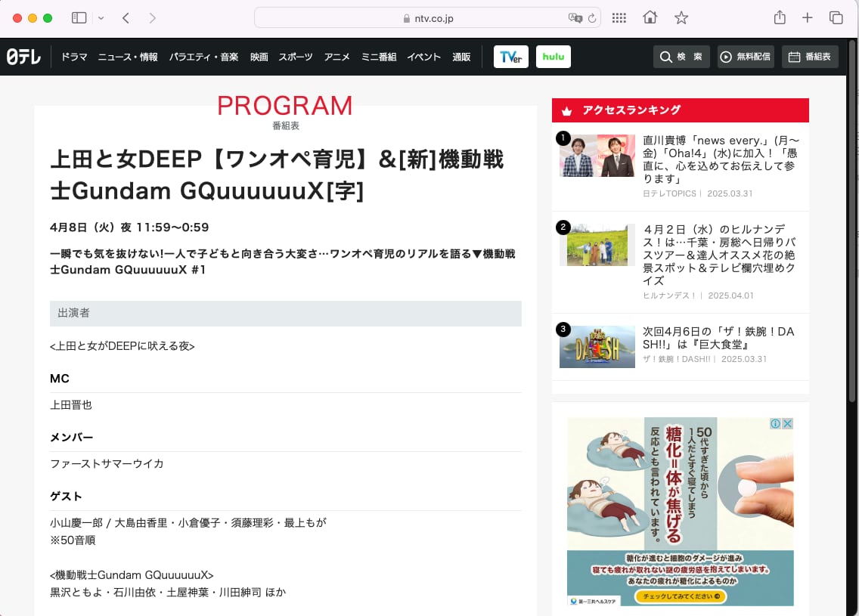Reload the current page
The image size is (859, 616).
click(592, 18)
